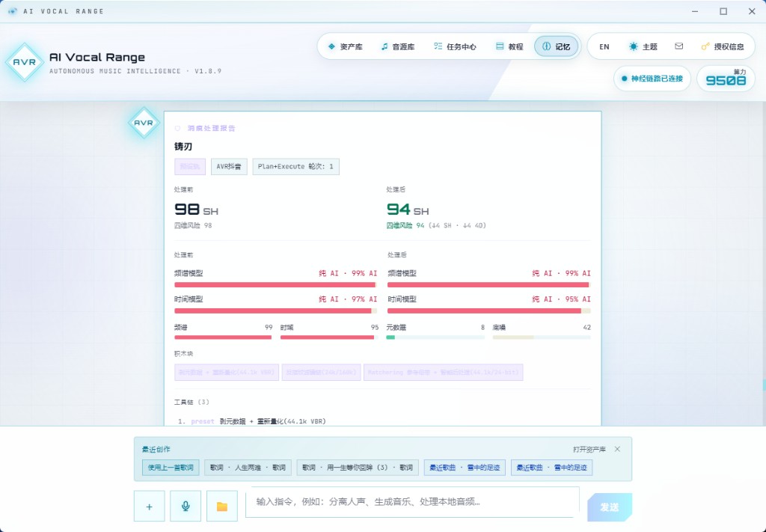Click the '最近创作' label
Image resolution: width=766 pixels, height=532 pixels.
(156, 450)
